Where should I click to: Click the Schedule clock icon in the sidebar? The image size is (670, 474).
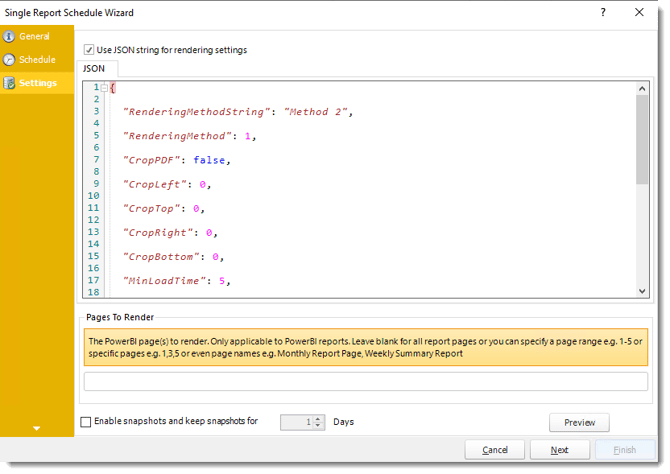[9, 59]
